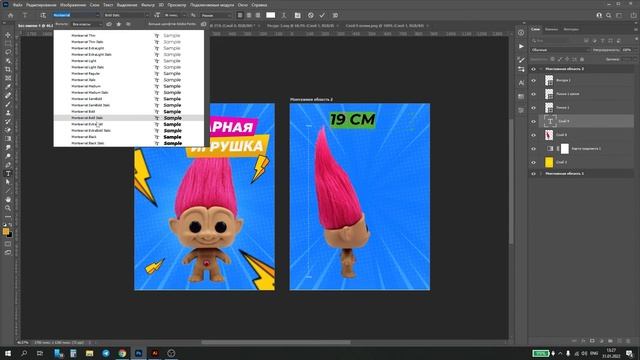The image size is (640, 360).
Task: Select the Lasso tool
Action: coord(8,52)
